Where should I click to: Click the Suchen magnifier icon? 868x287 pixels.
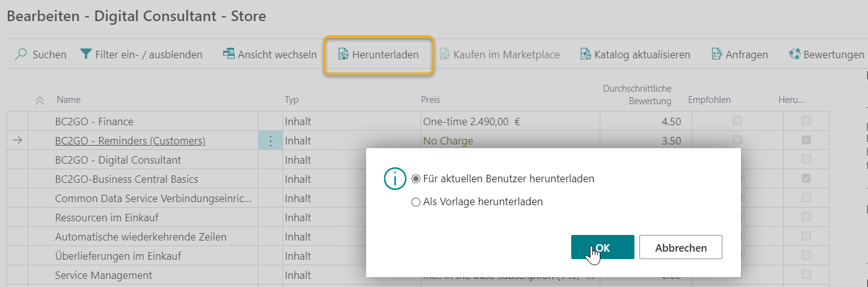[x=21, y=55]
